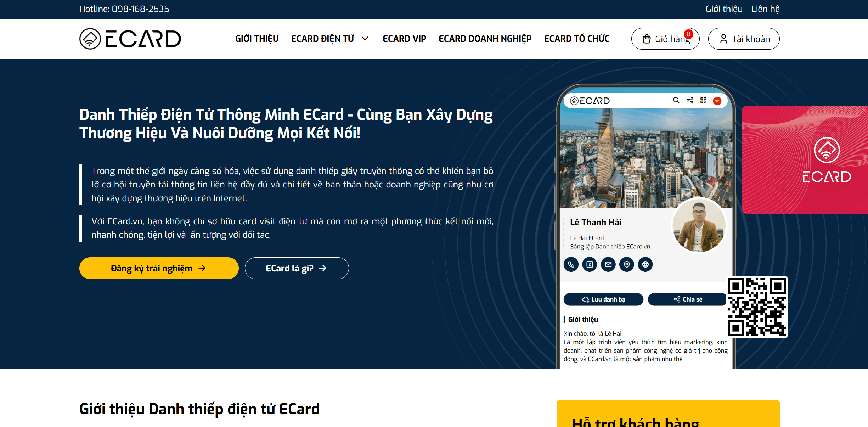This screenshot has width=868, height=427.
Task: Click the red ECARD card image
Action: [x=805, y=159]
